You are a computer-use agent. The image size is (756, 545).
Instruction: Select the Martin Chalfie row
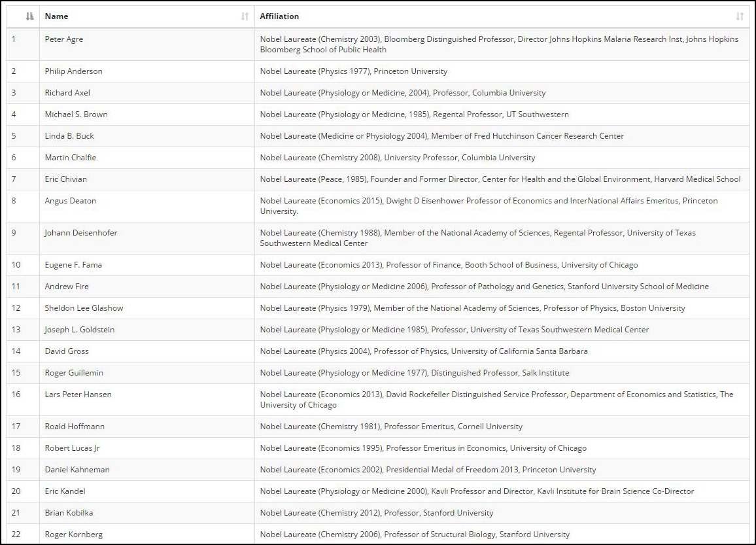click(70, 158)
